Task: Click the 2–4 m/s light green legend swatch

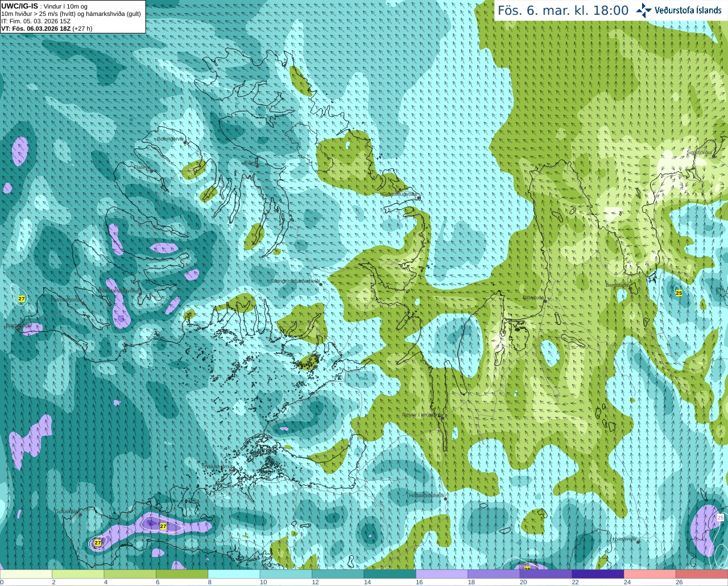Action: pos(78,574)
